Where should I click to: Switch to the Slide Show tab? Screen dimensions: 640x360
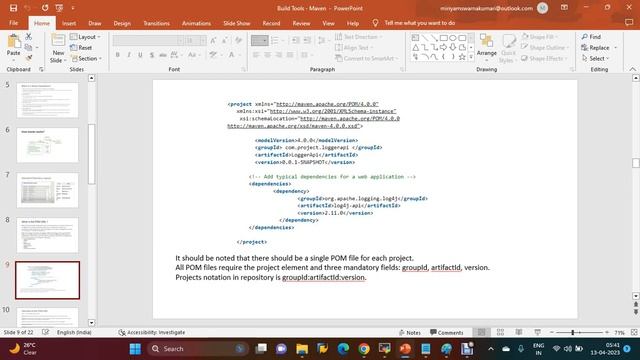[237, 23]
